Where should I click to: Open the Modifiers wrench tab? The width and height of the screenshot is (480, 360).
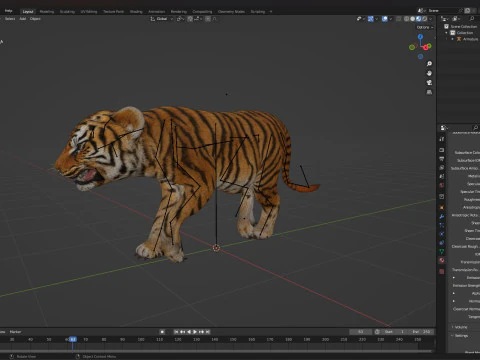(442, 216)
